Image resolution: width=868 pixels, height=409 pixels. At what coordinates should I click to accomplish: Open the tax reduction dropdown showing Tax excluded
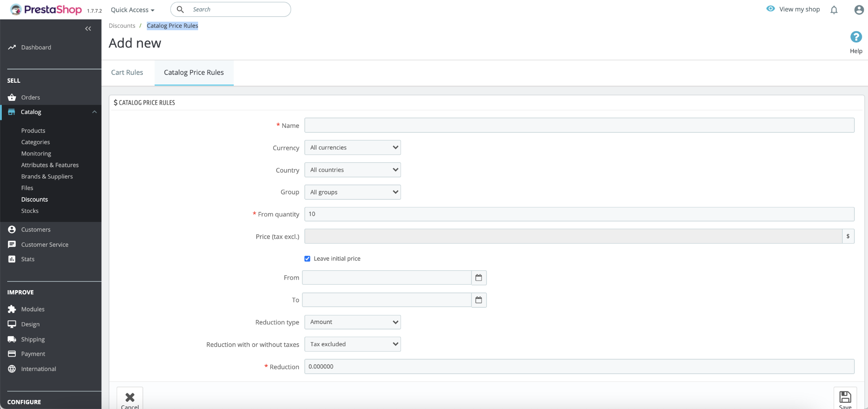(353, 344)
